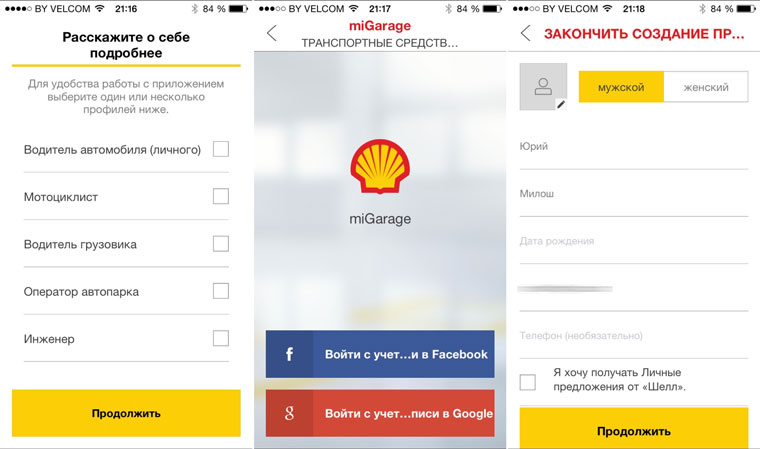
Task: Check the "Водитель грузовика" checkbox
Action: (221, 243)
